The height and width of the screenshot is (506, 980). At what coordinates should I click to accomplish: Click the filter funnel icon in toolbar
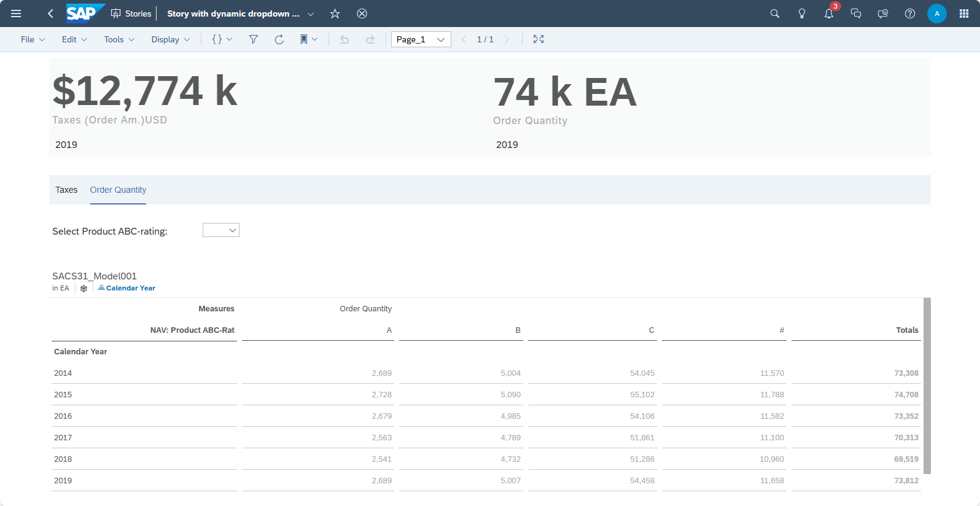point(253,39)
